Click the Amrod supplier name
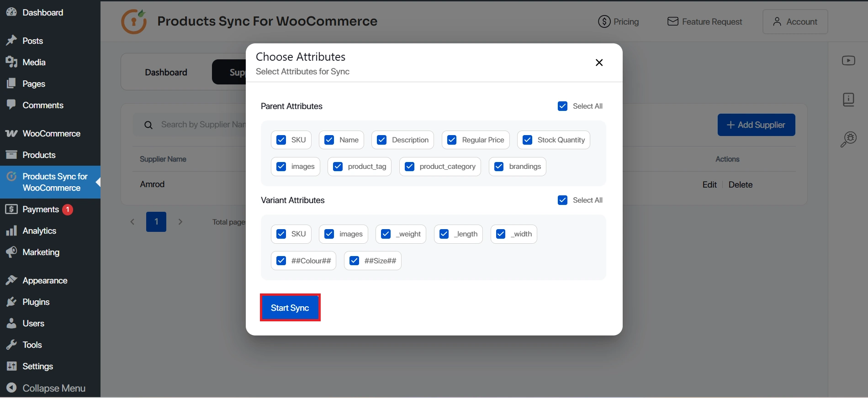This screenshot has width=868, height=398. 152,184
